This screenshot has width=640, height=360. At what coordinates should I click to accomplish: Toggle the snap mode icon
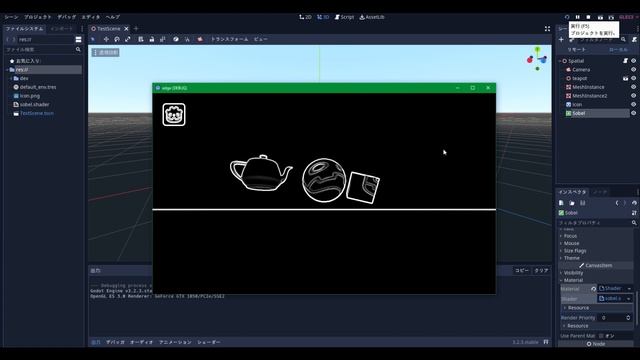(187, 39)
